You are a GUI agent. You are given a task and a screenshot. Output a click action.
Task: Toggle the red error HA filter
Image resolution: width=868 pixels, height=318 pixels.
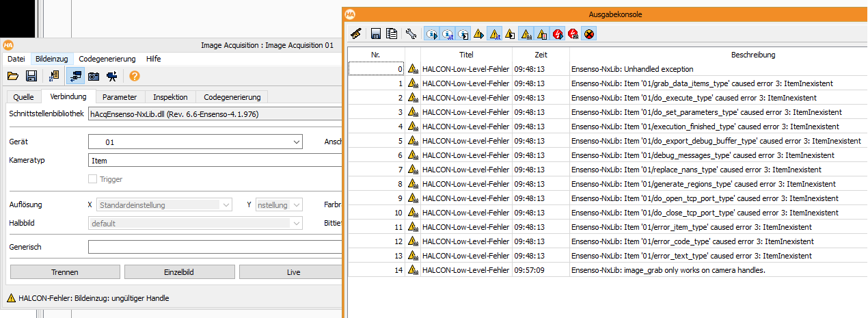[573, 33]
